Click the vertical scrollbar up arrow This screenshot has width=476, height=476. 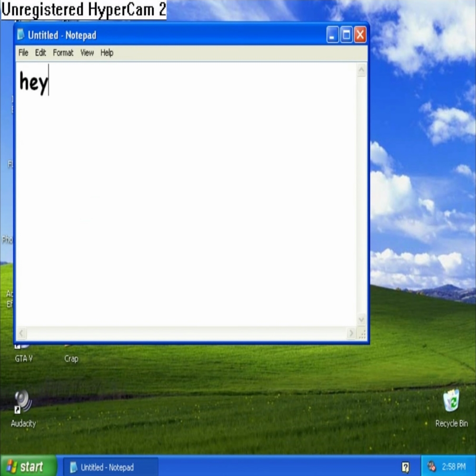click(x=361, y=70)
